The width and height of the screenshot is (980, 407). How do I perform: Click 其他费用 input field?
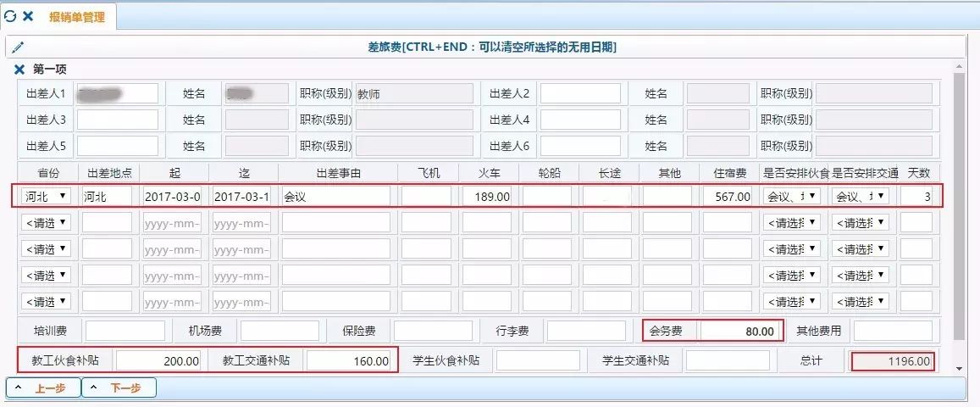[893, 331]
